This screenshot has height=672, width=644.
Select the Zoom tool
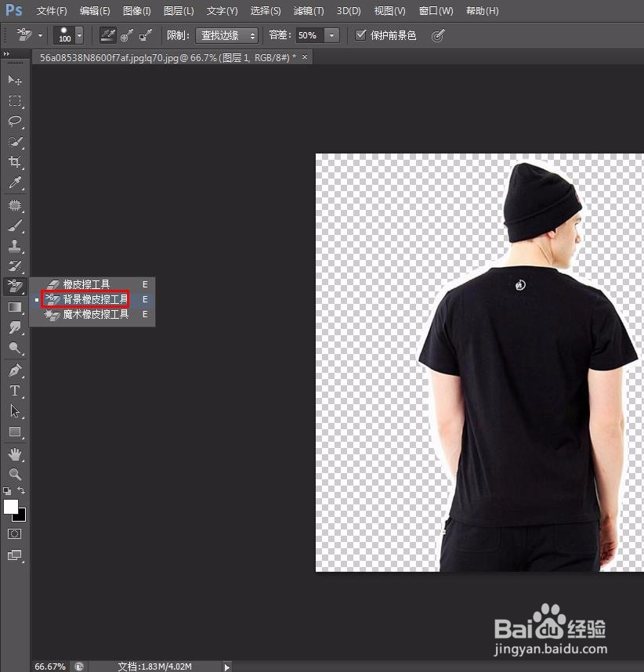pos(15,474)
